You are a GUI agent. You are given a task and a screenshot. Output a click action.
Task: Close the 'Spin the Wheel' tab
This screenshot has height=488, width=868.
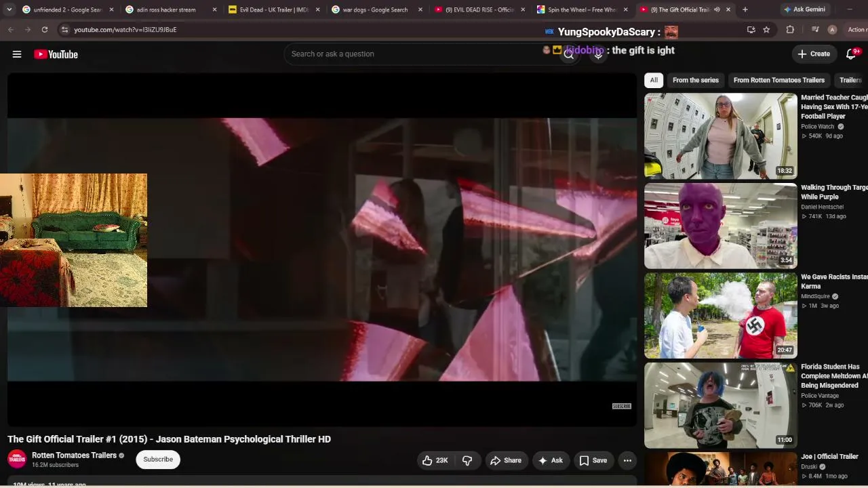pyautogui.click(x=626, y=9)
